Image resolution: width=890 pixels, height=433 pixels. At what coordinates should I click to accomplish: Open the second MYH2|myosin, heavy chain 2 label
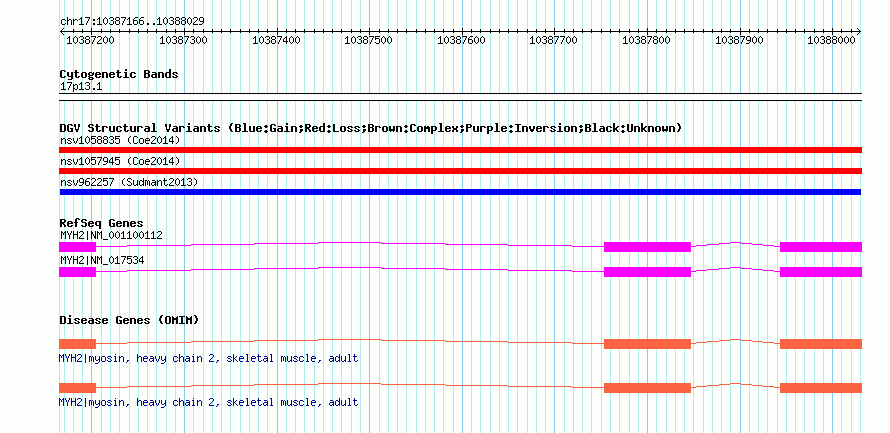208,402
